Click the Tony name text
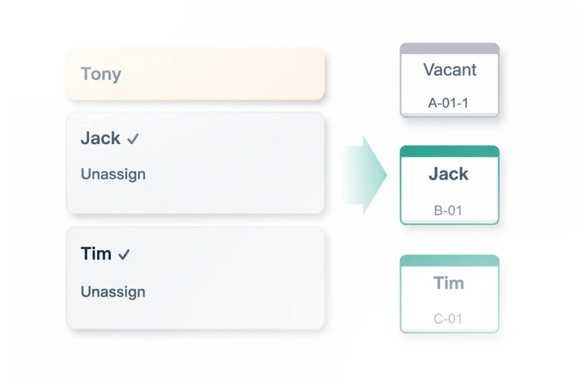 (x=101, y=74)
